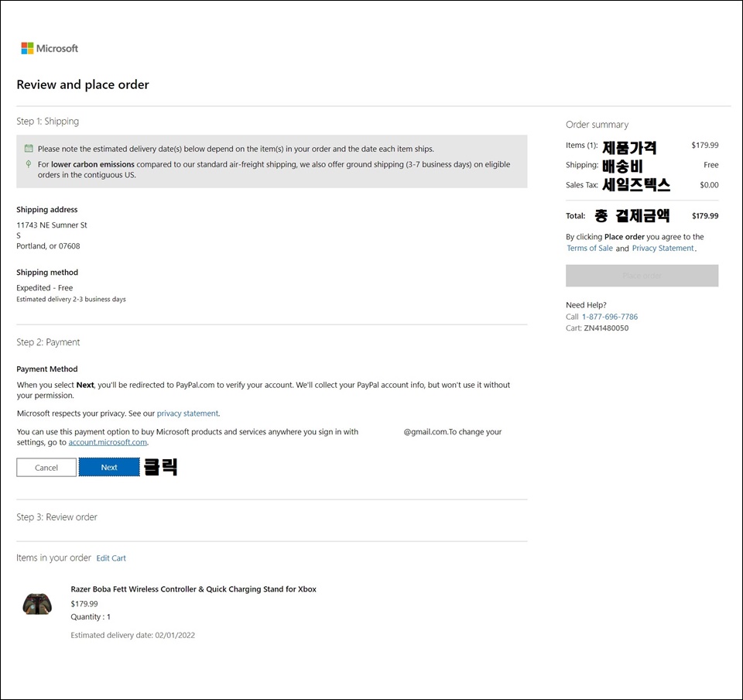Click the Expedited - Free shipping method text
The image size is (743, 700).
tap(45, 288)
